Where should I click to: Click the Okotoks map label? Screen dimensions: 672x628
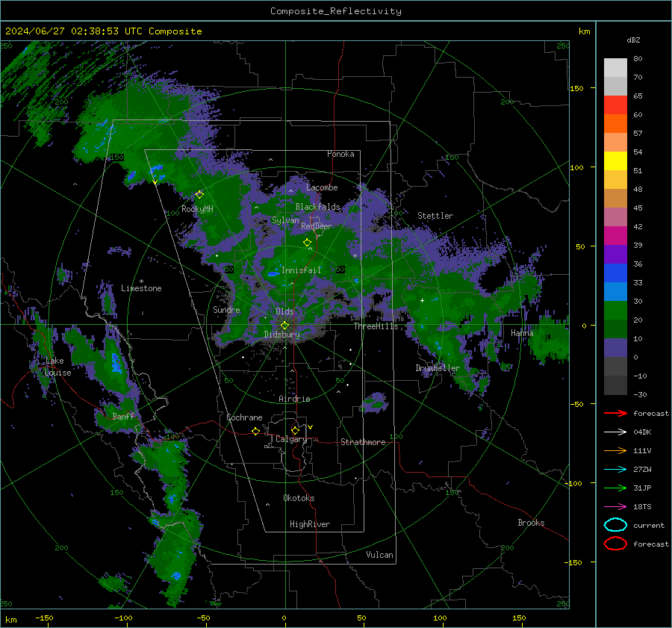299,497
